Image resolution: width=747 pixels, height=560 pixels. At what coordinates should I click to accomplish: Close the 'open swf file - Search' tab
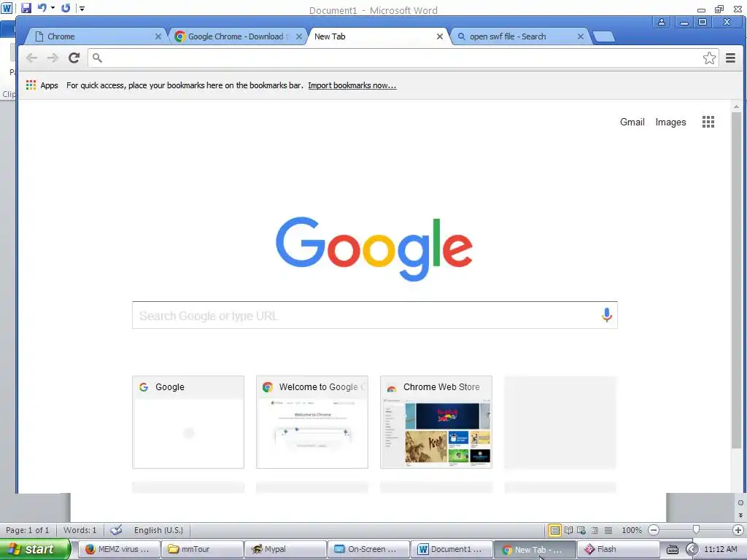[580, 36]
